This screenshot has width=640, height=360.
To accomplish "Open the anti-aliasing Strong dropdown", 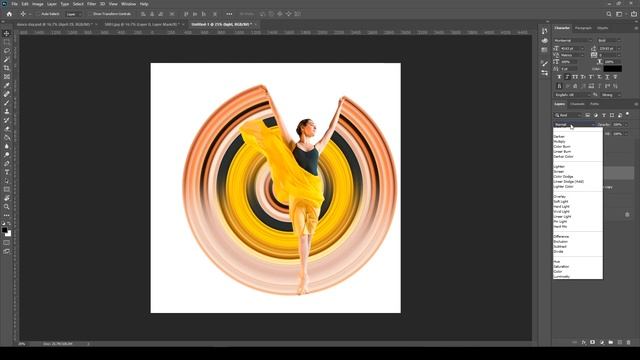I will (611, 95).
